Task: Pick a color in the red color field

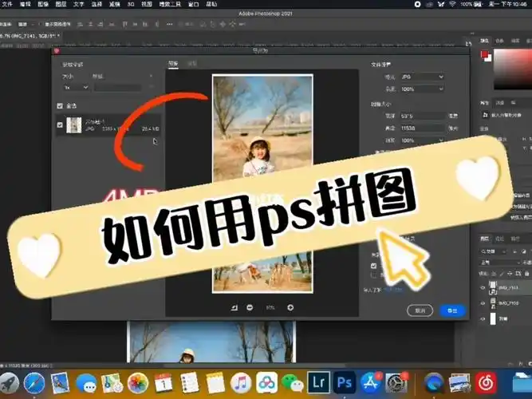Action: tap(513, 69)
